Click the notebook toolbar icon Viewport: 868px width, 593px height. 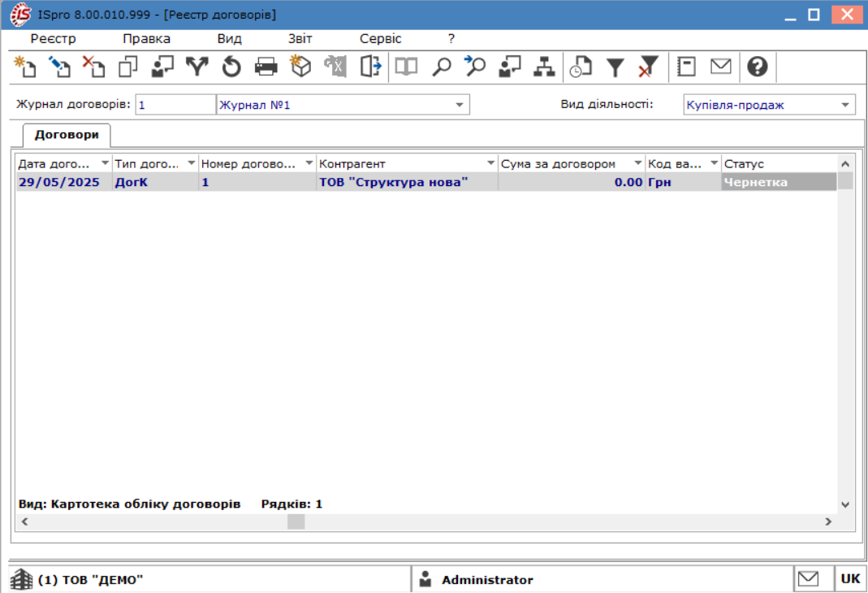pyautogui.click(x=686, y=67)
